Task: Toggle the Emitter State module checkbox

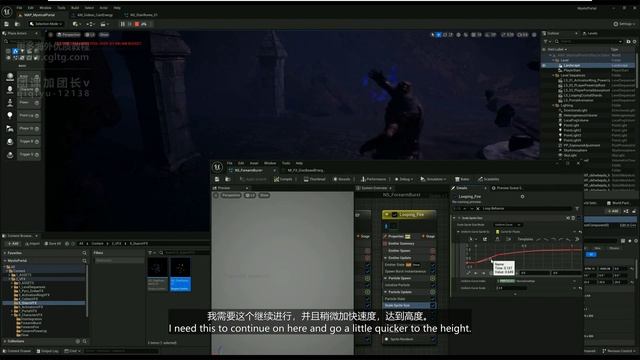Action: point(433,265)
